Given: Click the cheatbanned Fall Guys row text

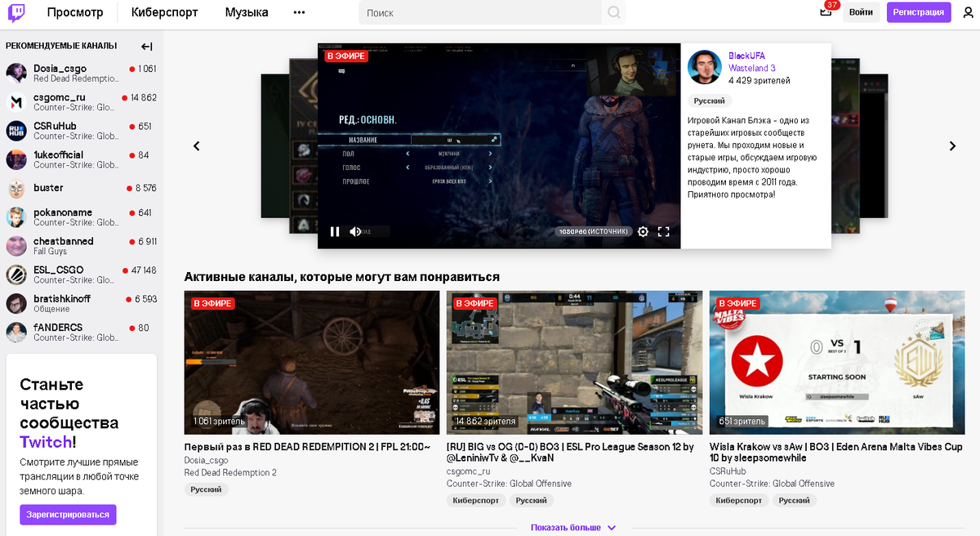Looking at the screenshot, I should point(49,252).
